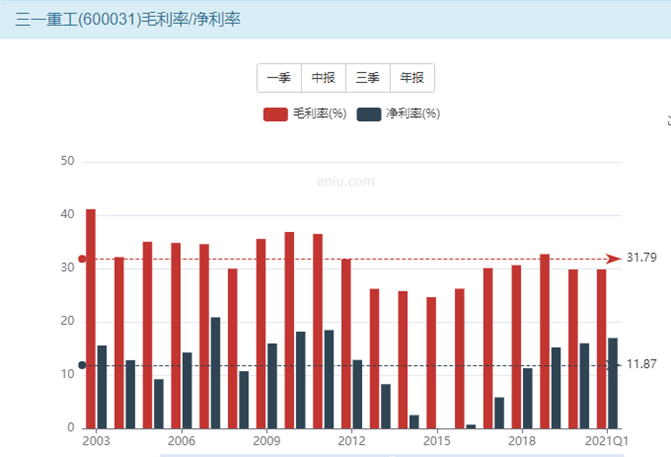Screen dimensions: 671x457
Task: Click the data zoom slider under the chart
Action: click(x=392, y=455)
